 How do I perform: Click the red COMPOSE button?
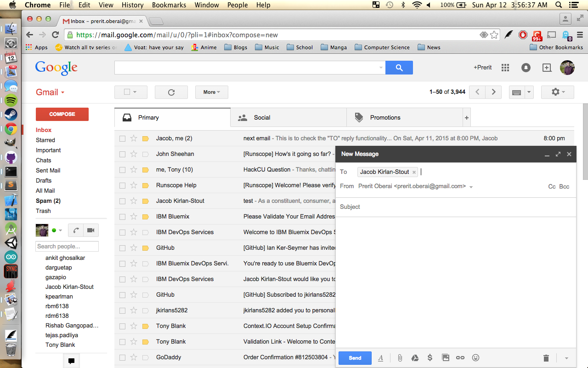[x=62, y=114]
